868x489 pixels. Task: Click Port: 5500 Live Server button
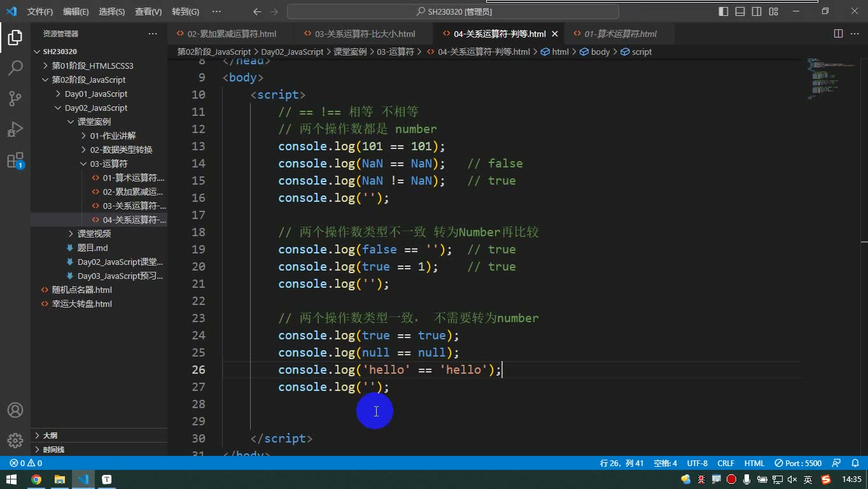pos(799,463)
